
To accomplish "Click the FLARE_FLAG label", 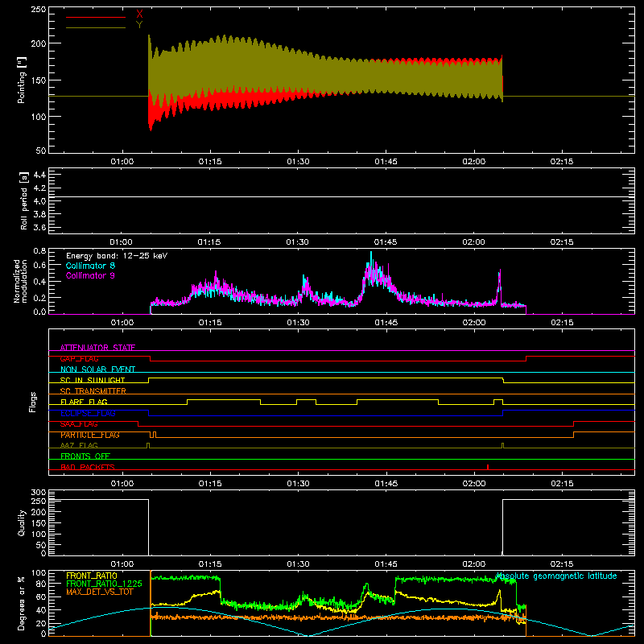I will 84,402.
